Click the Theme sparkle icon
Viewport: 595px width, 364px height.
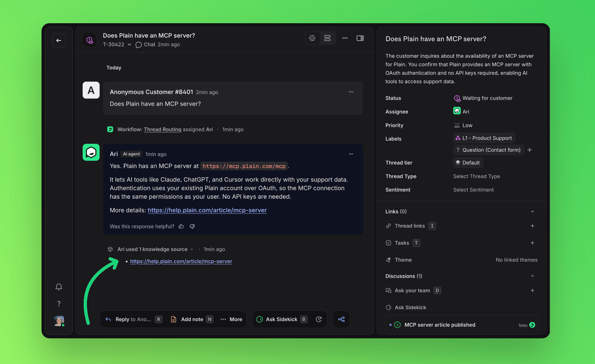(388, 260)
